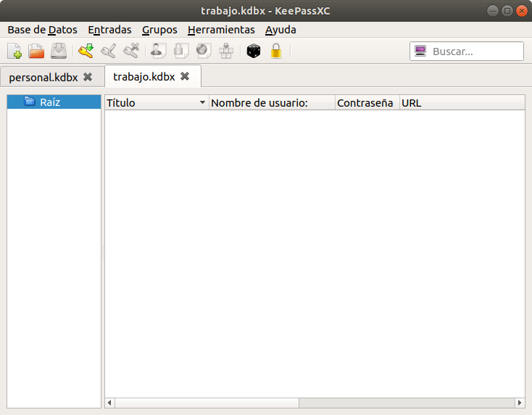The height and width of the screenshot is (415, 532).
Task: Click the Copy Password toolbar icon
Action: (x=181, y=51)
